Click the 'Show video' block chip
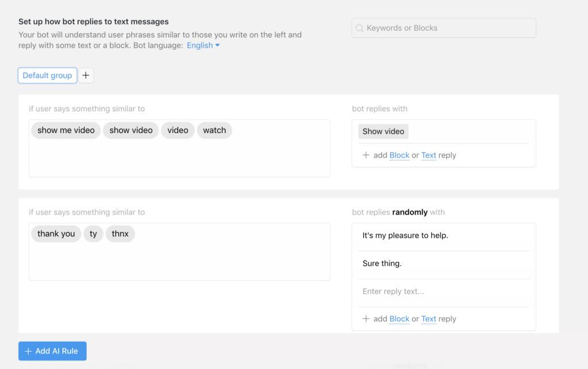The image size is (588, 369). [383, 131]
